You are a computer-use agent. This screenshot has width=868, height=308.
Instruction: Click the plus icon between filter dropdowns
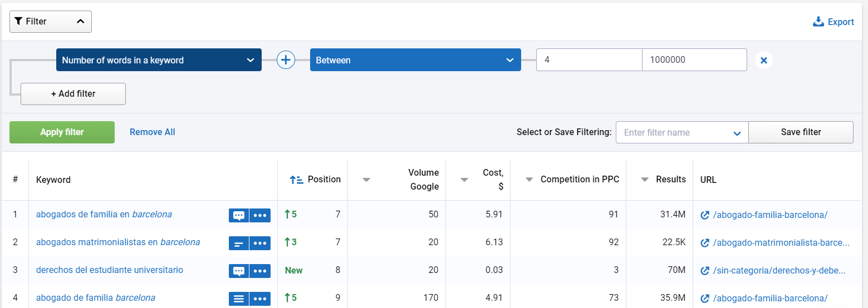[x=286, y=60]
